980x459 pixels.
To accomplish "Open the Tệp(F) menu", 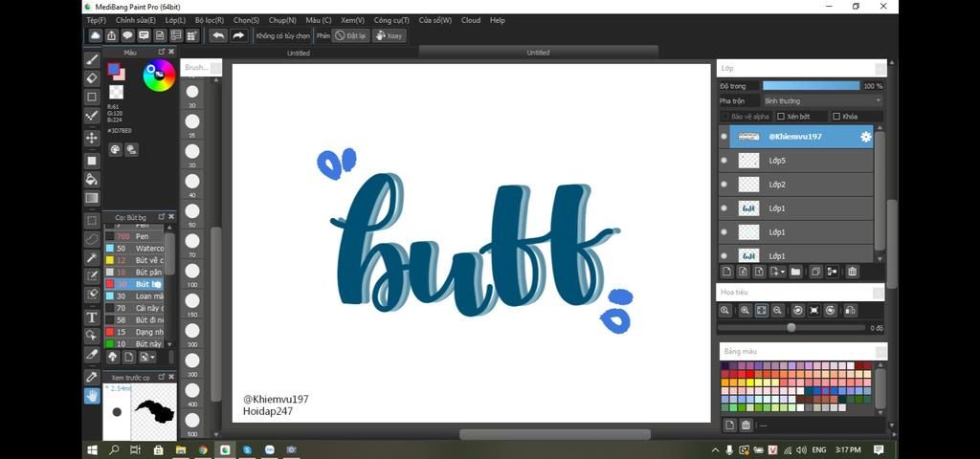I will point(97,20).
